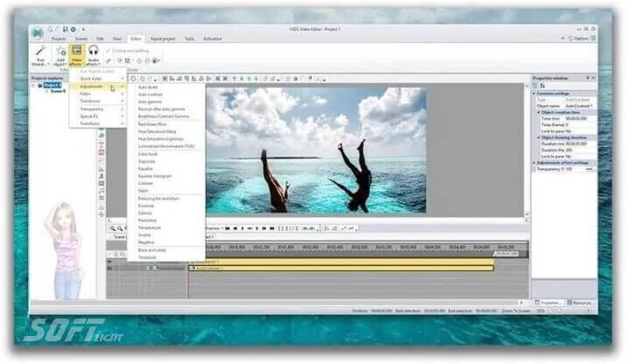Expand the Transitions submenu
Screen dimensions: 626x364
click(98, 123)
